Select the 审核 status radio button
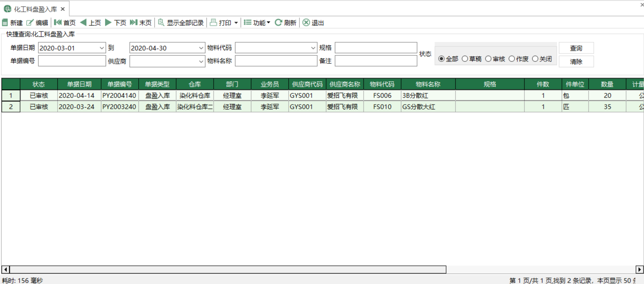 488,59
